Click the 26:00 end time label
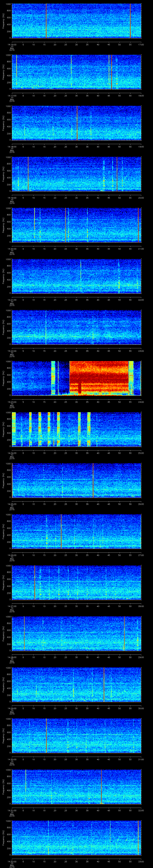This screenshot has width=153, height=868. pyautogui.click(x=141, y=504)
